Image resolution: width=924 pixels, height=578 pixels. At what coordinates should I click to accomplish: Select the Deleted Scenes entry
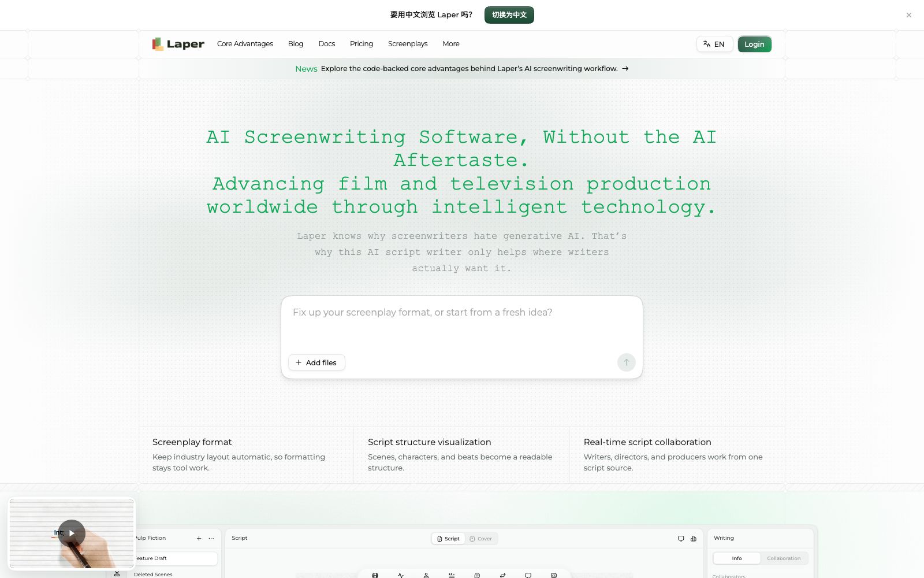click(x=153, y=575)
